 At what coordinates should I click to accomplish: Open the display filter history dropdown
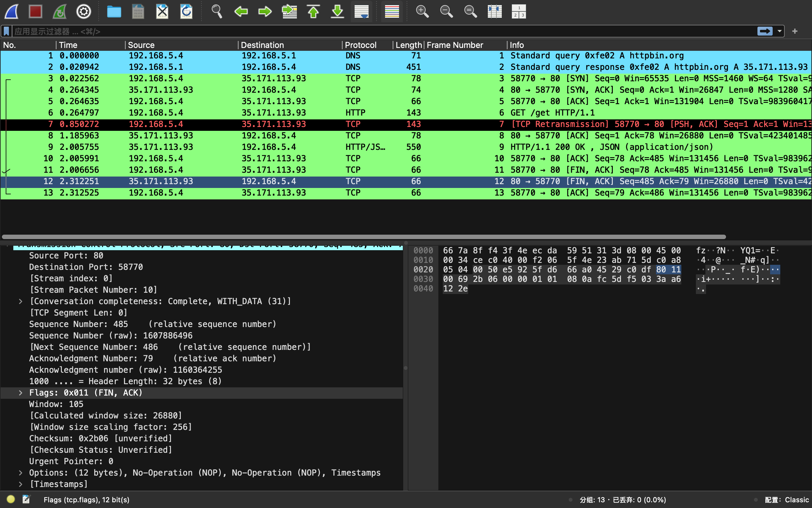click(779, 31)
